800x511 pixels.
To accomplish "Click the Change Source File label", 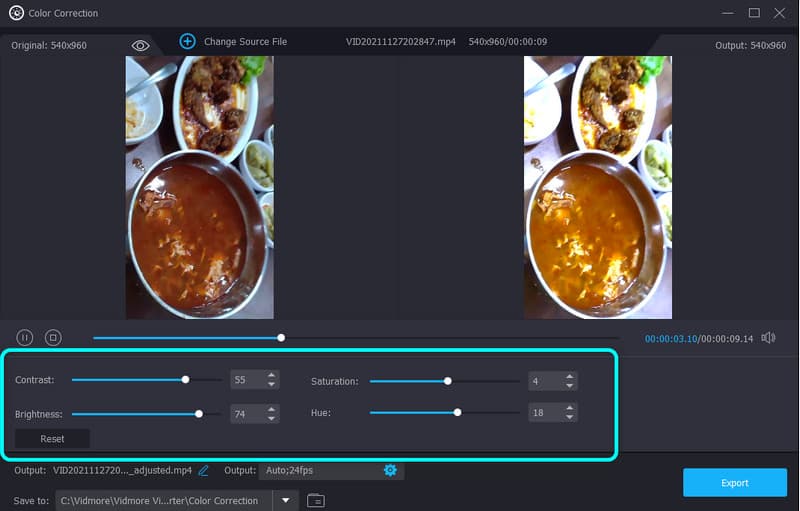I will (x=245, y=42).
